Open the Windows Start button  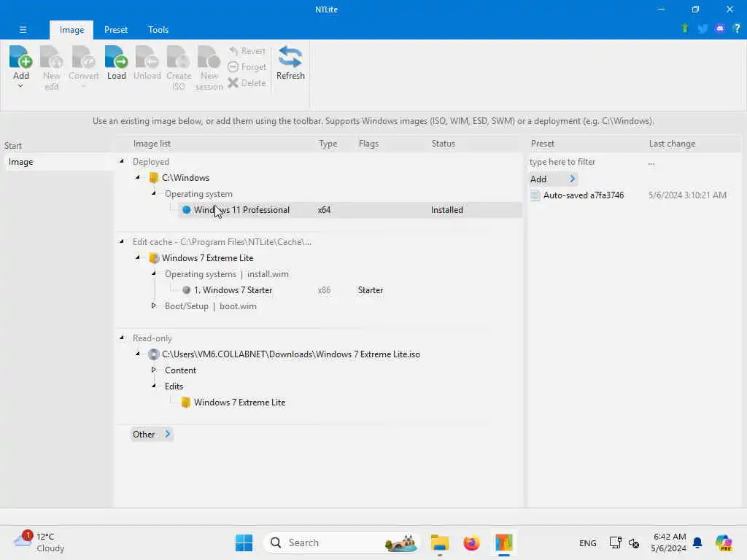[244, 542]
